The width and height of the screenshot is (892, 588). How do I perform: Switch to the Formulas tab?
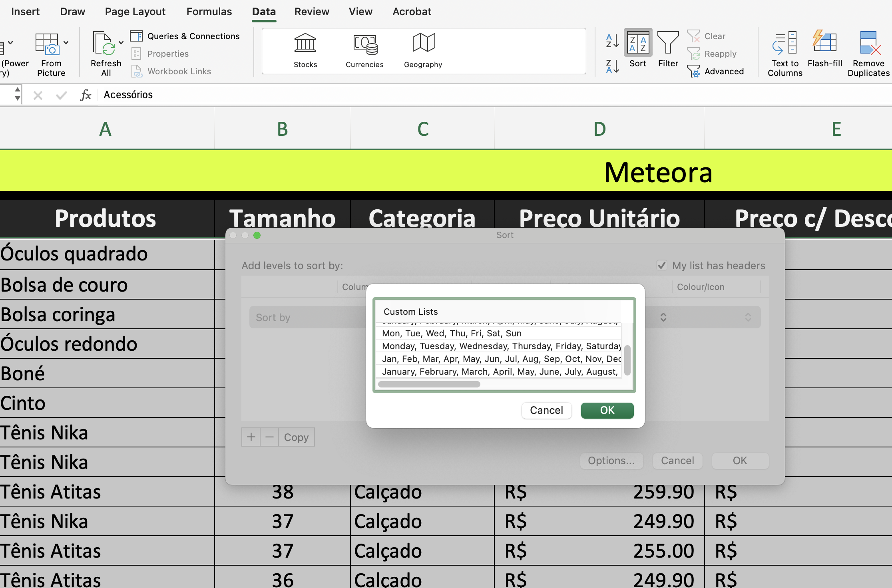click(x=209, y=12)
